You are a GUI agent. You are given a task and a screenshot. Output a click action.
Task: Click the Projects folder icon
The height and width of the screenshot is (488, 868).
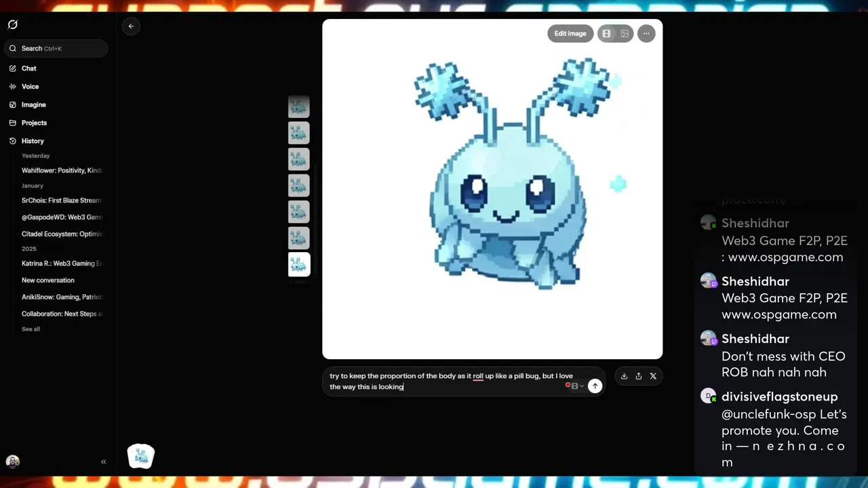tap(13, 123)
